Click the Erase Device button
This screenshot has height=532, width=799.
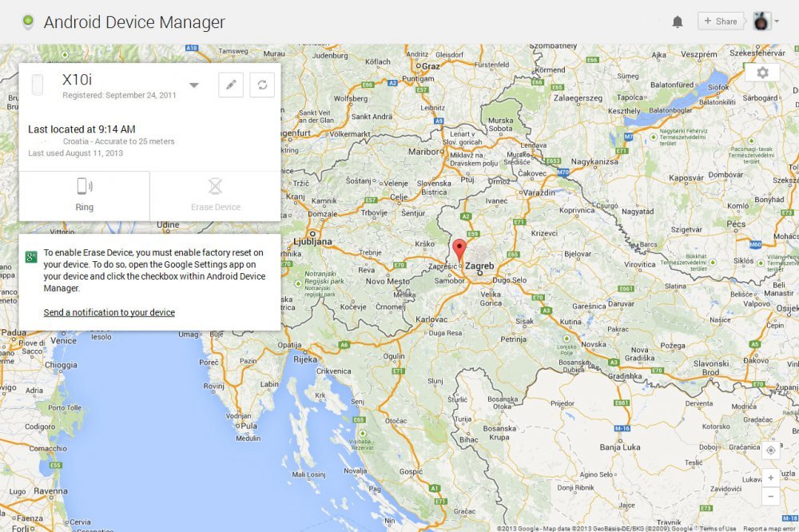click(x=216, y=196)
